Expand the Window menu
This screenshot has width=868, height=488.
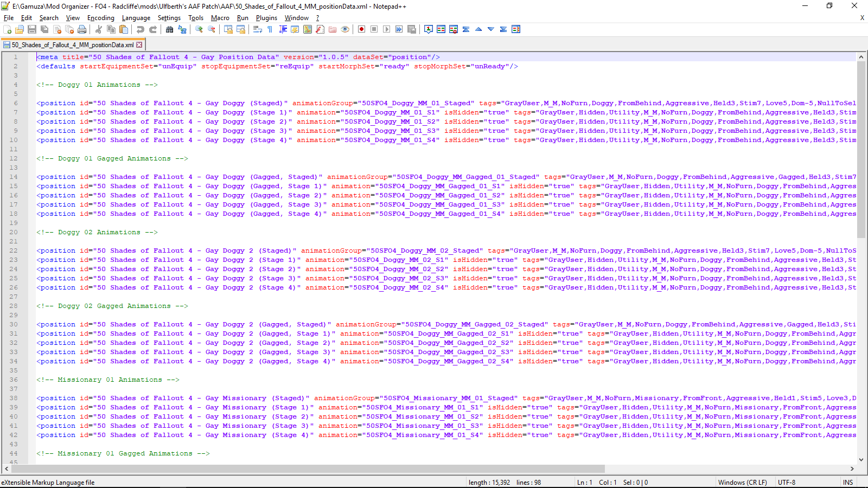pyautogui.click(x=297, y=18)
